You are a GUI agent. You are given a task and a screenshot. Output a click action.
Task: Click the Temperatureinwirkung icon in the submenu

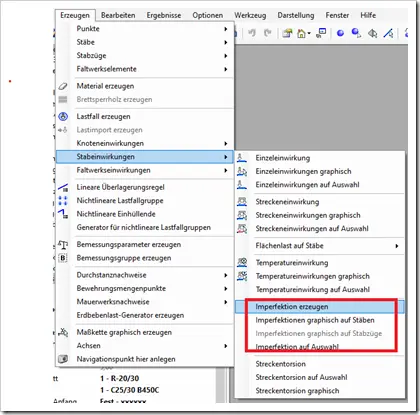(242, 263)
